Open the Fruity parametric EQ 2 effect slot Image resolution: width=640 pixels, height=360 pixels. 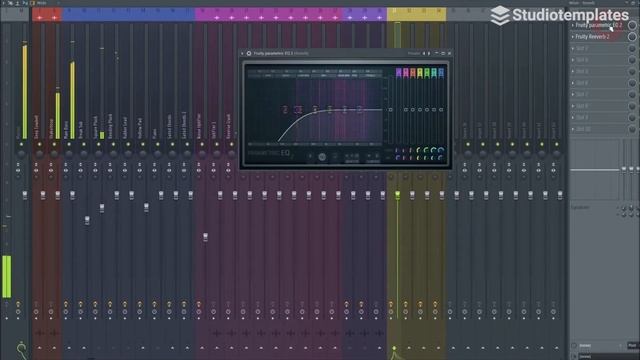[x=599, y=25]
